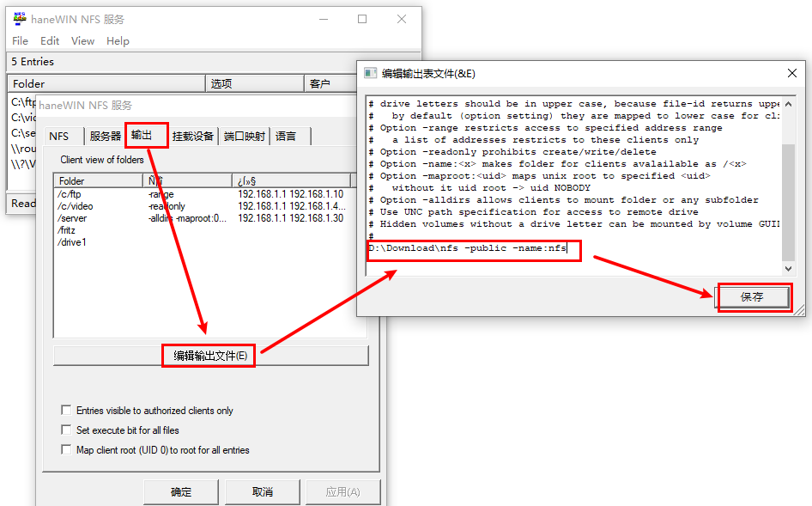
Task: Close the haneWIN NFS main window
Action: [x=402, y=19]
